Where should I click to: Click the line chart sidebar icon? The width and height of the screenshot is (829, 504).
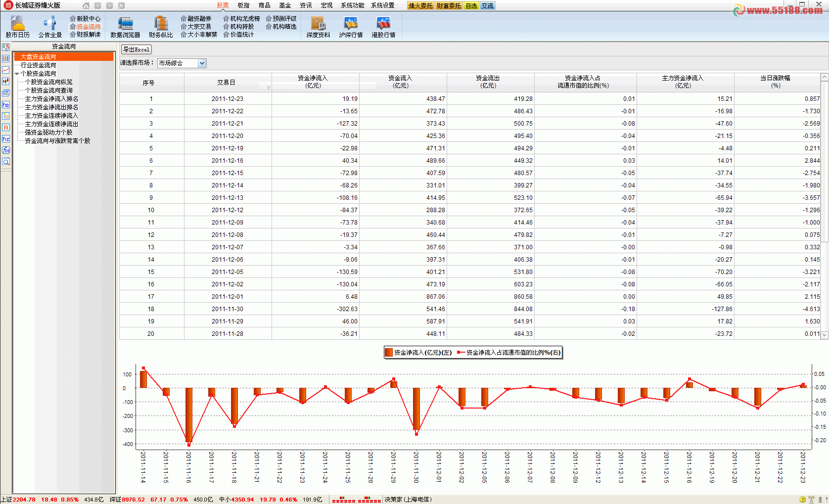[x=6, y=70]
